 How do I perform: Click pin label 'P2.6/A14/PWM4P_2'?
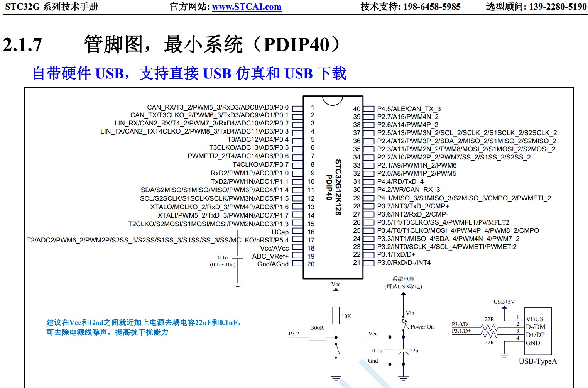(407, 125)
